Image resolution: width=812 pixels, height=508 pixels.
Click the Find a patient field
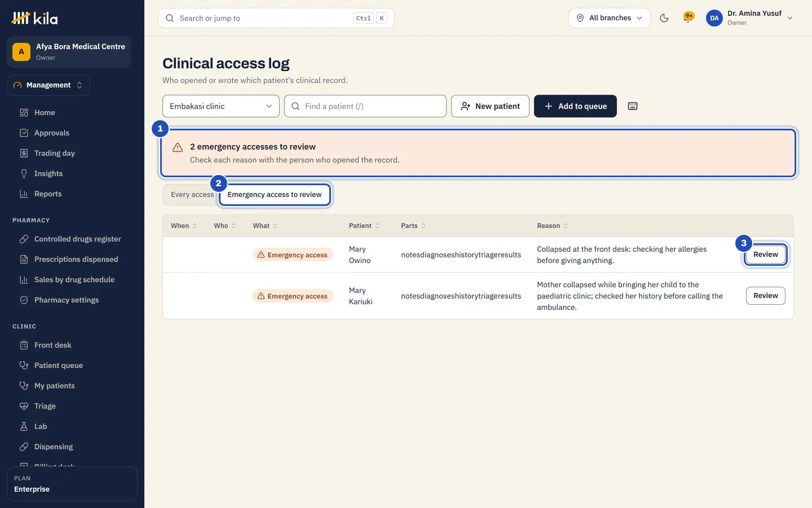365,106
